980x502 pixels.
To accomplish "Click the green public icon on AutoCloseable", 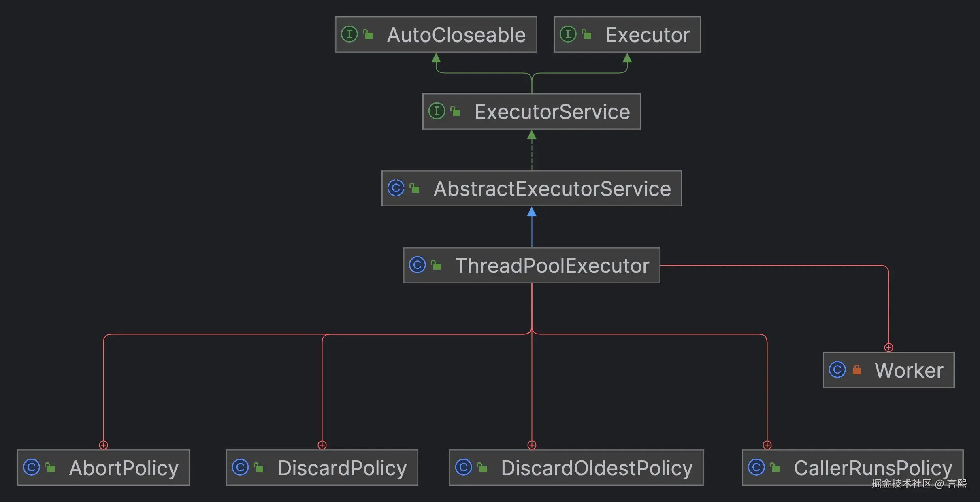I will pyautogui.click(x=368, y=34).
